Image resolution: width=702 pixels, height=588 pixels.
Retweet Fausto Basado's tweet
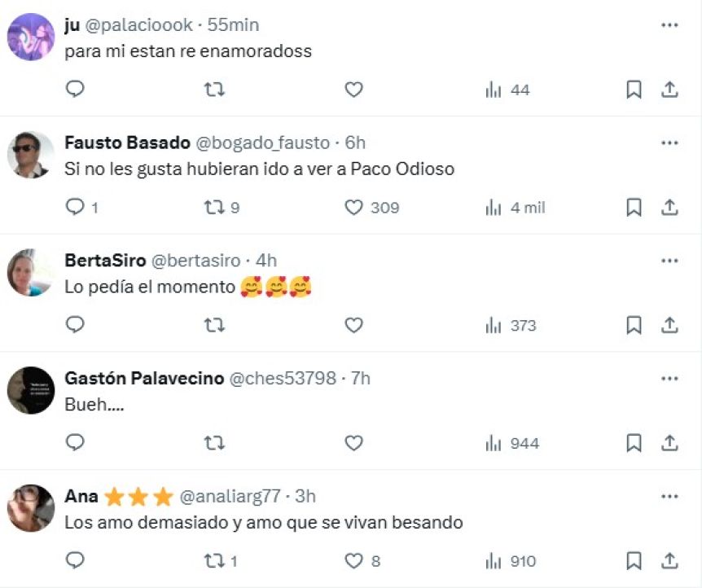point(214,208)
